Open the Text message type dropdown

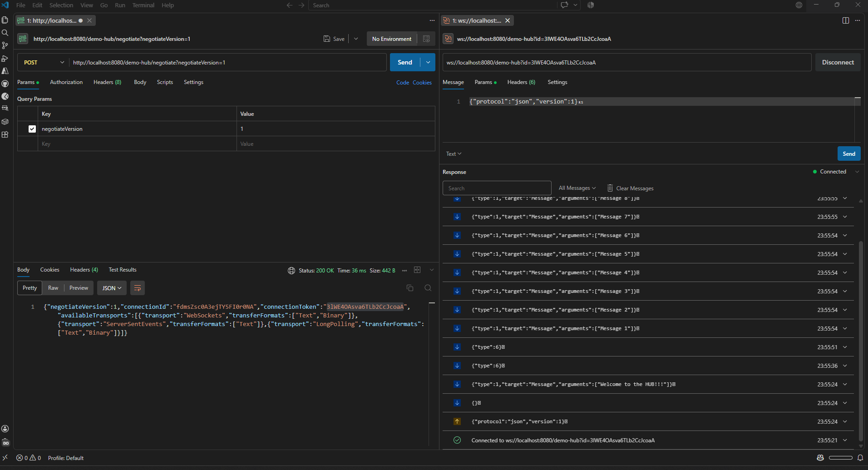pyautogui.click(x=454, y=154)
